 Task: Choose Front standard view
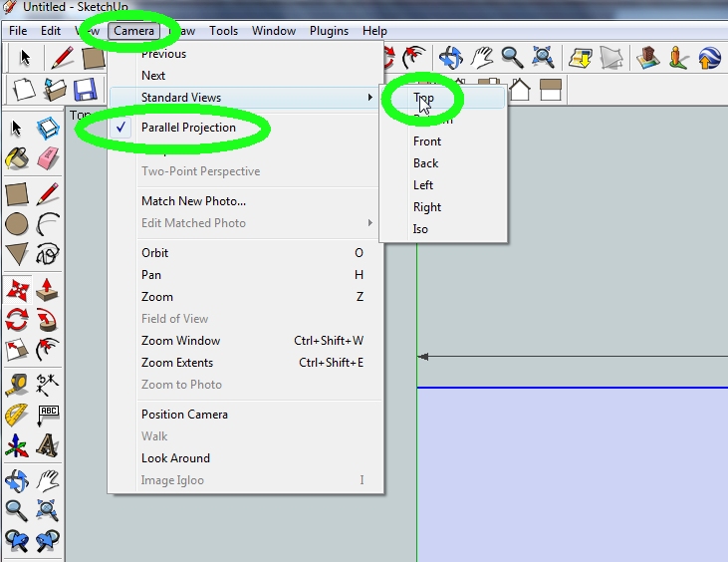pos(443,141)
